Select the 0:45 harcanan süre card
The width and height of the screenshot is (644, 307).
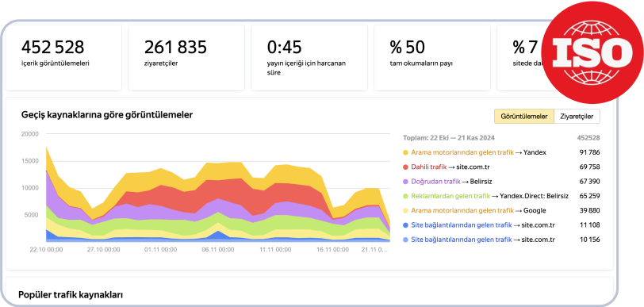[309, 58]
